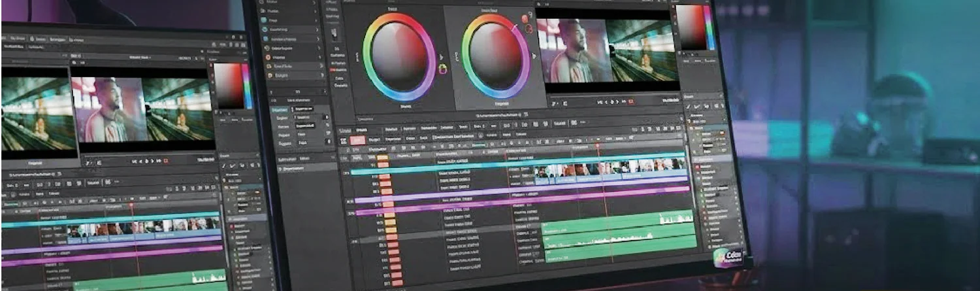Image resolution: width=980 pixels, height=291 pixels.
Task: Click the red record button under the left monitor's preview
Action: (x=166, y=161)
